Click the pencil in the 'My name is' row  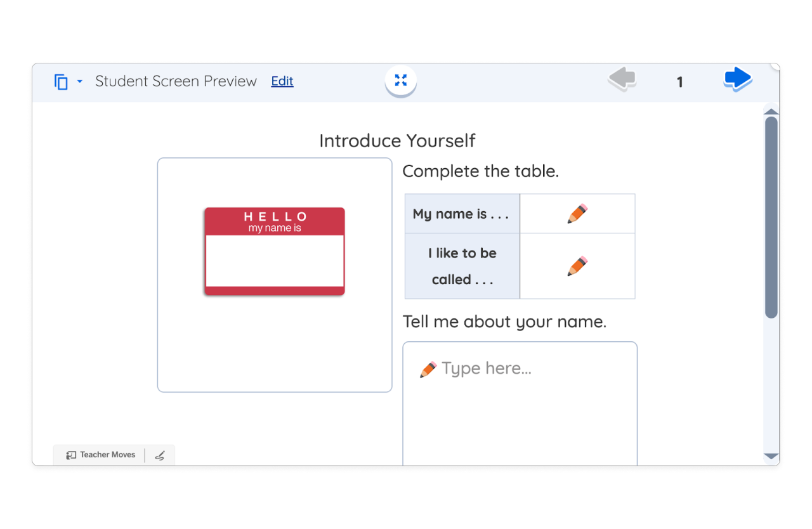(577, 214)
